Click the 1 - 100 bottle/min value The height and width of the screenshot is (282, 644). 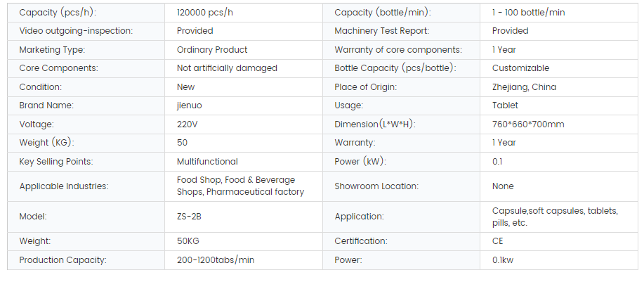[528, 13]
